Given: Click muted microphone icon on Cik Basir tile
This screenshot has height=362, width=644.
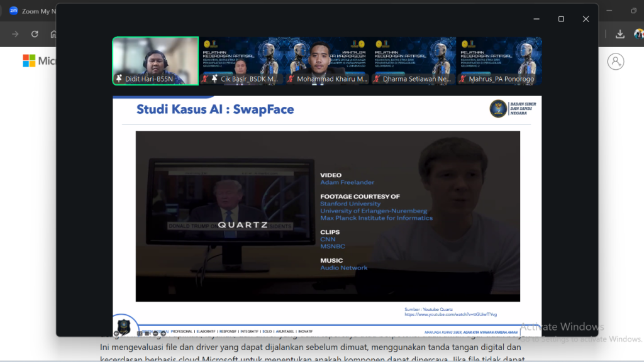Looking at the screenshot, I should (205, 79).
